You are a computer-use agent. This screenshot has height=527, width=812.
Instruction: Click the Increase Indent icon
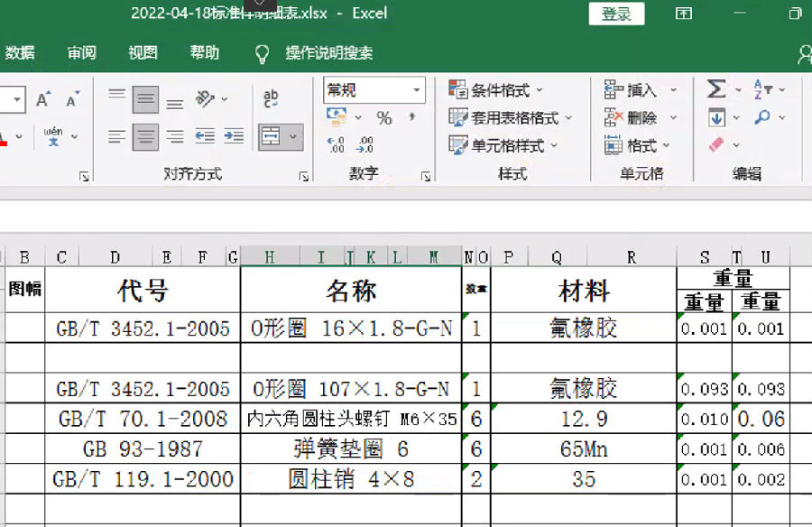234,136
